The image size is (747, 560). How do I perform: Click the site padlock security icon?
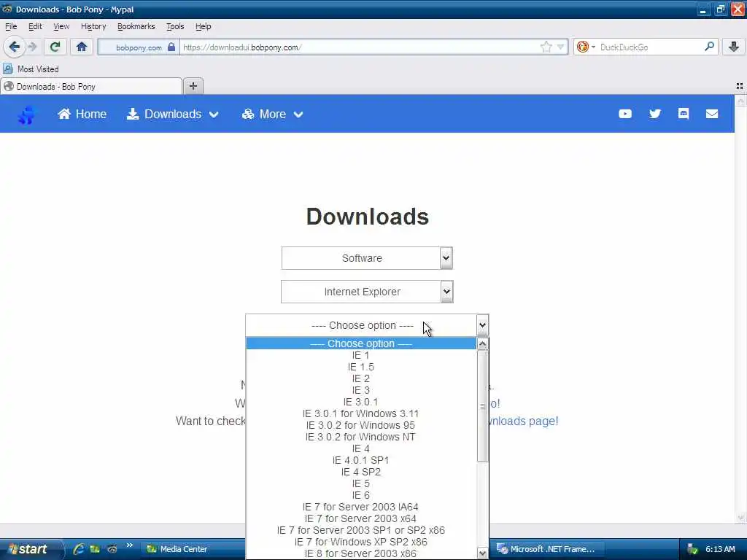tap(171, 47)
